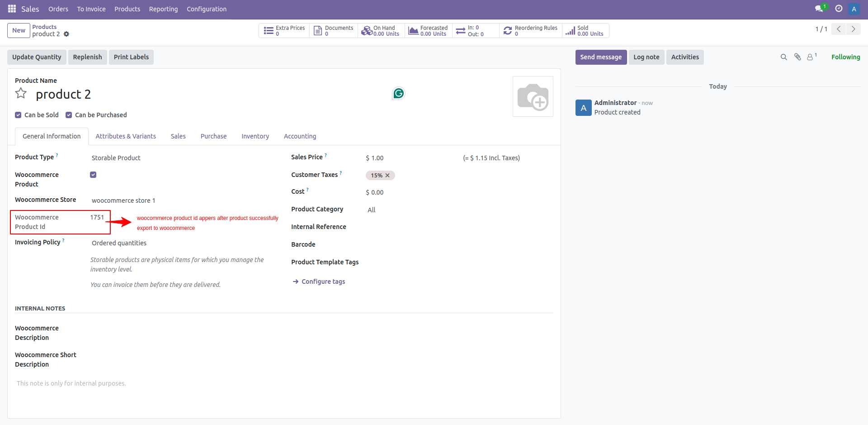This screenshot has width=868, height=425.
Task: Disable the Can be Purchased checkbox
Action: tap(69, 115)
